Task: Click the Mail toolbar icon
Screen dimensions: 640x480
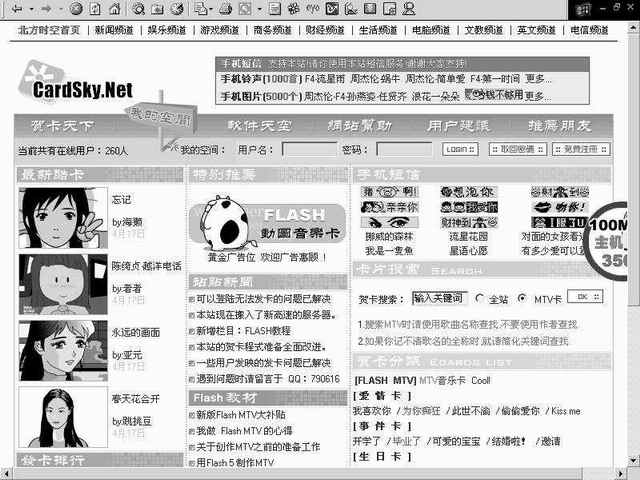Action: click(200, 8)
